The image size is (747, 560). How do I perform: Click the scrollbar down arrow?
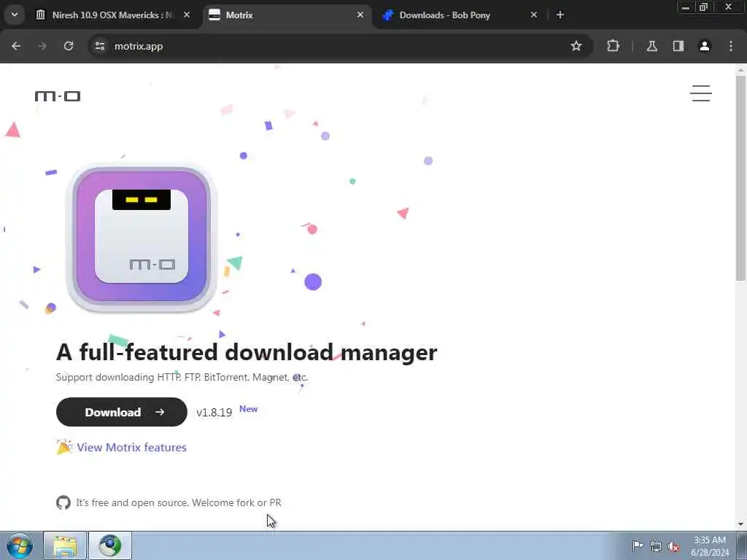(741, 524)
